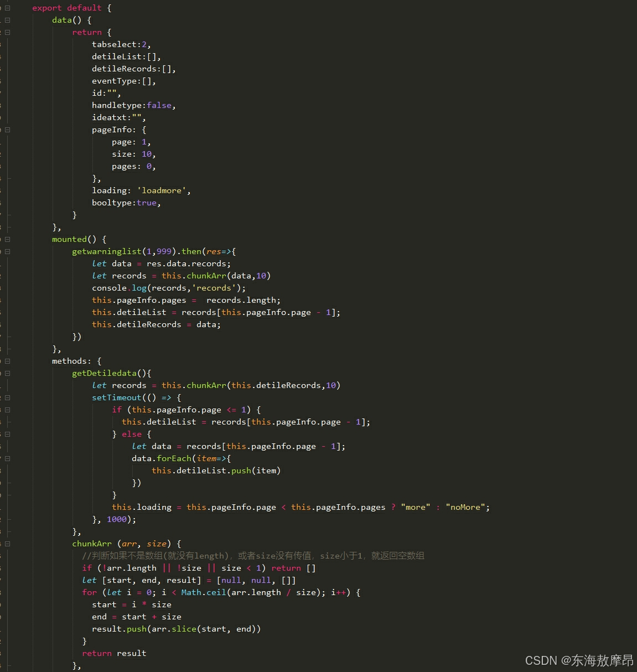This screenshot has height=672, width=637.
Task: Click the "noMore" string in loading ternary
Action: [467, 507]
